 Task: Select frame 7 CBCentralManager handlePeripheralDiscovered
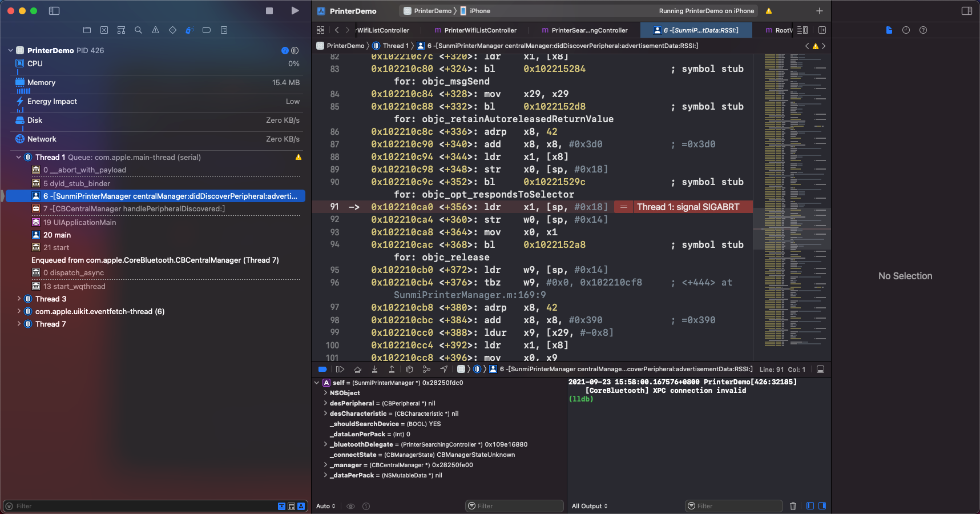[134, 208]
